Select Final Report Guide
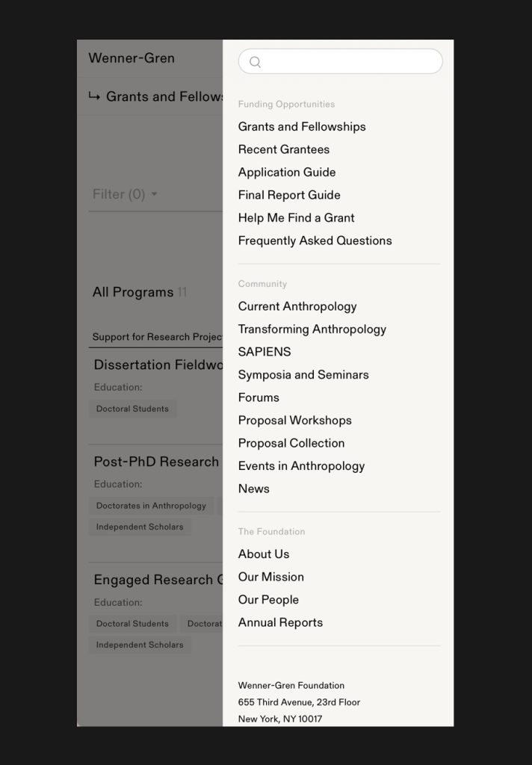532x765 pixels. pyautogui.click(x=289, y=195)
